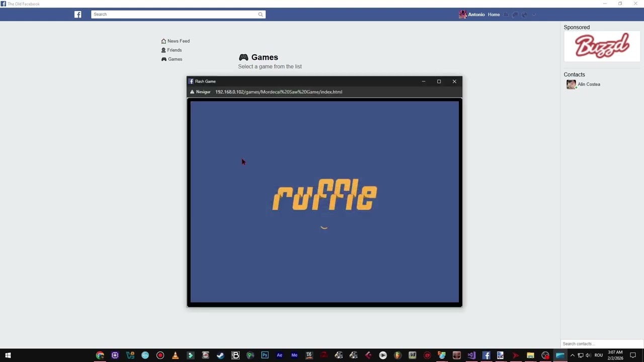Open Antonio's profile name link
644x362 pixels.
[476, 15]
